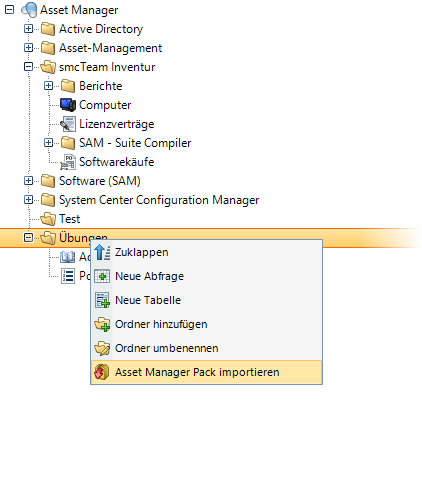This screenshot has width=422, height=487.
Task: Collapse the Übungen folder node
Action: [28, 238]
